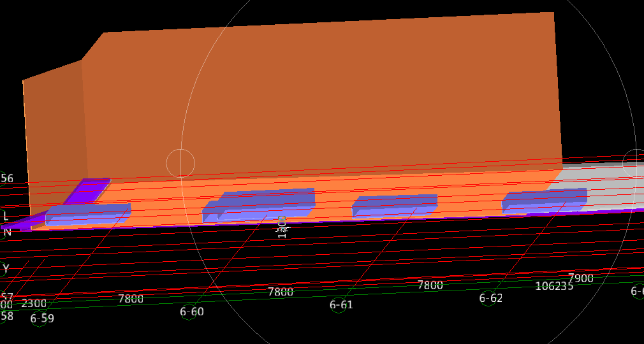Click the grid axis label 56
This screenshot has height=344, width=644.
click(7, 178)
